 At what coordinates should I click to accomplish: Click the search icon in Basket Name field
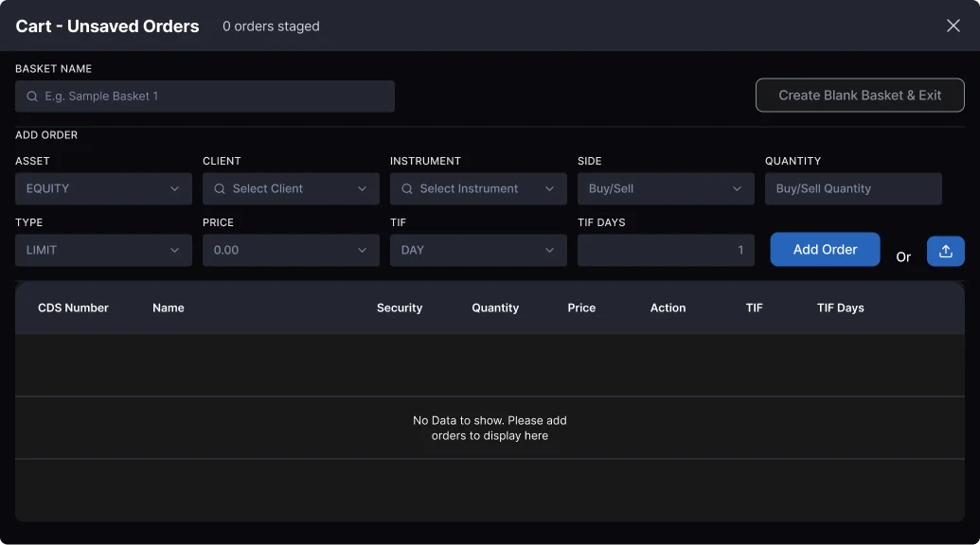32,97
